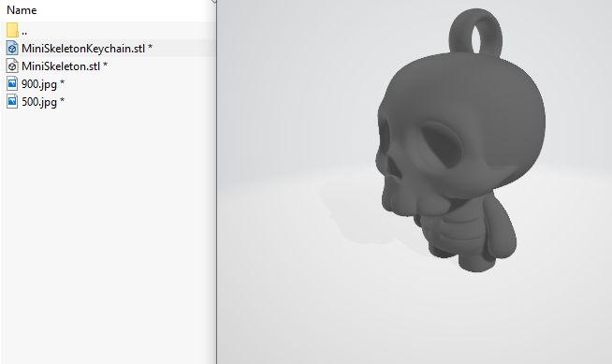Select the MiniSkeleton.stl file name
This screenshot has width=612, height=364.
coord(65,66)
